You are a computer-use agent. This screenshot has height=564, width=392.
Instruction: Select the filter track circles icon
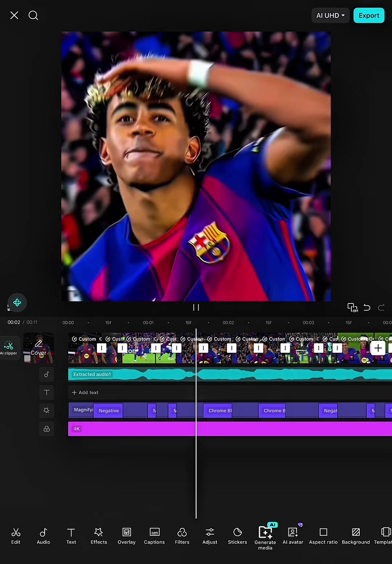coord(46,429)
